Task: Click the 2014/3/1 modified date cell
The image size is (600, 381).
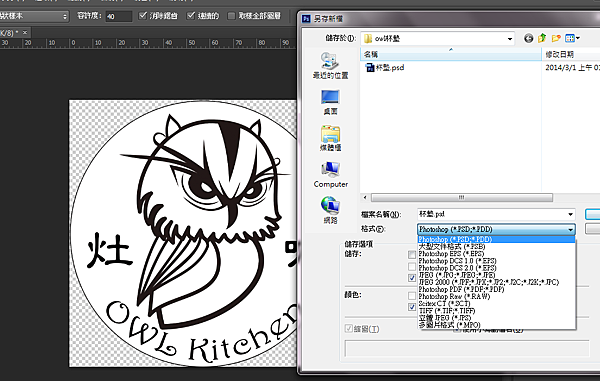Action: click(572, 68)
